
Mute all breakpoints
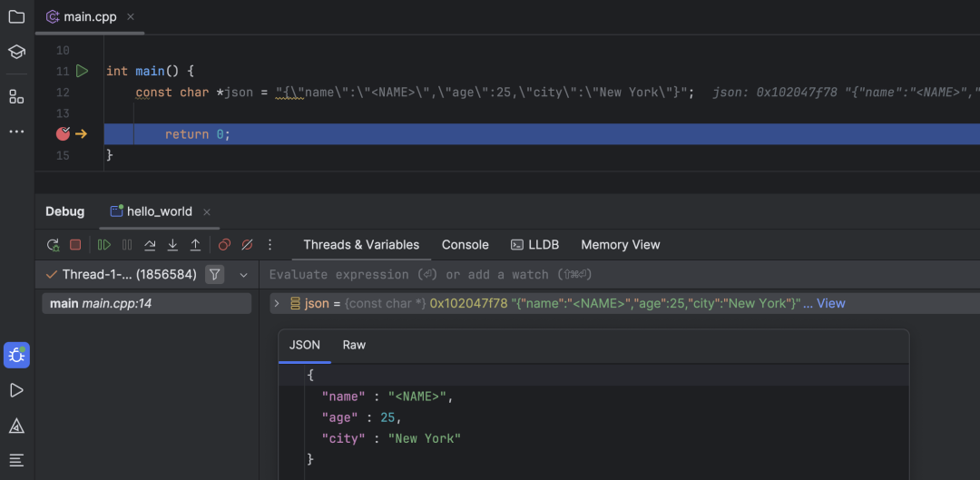[247, 245]
